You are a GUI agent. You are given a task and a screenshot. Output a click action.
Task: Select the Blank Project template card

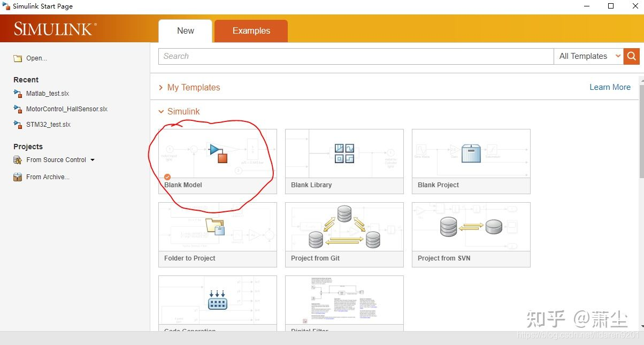471,161
